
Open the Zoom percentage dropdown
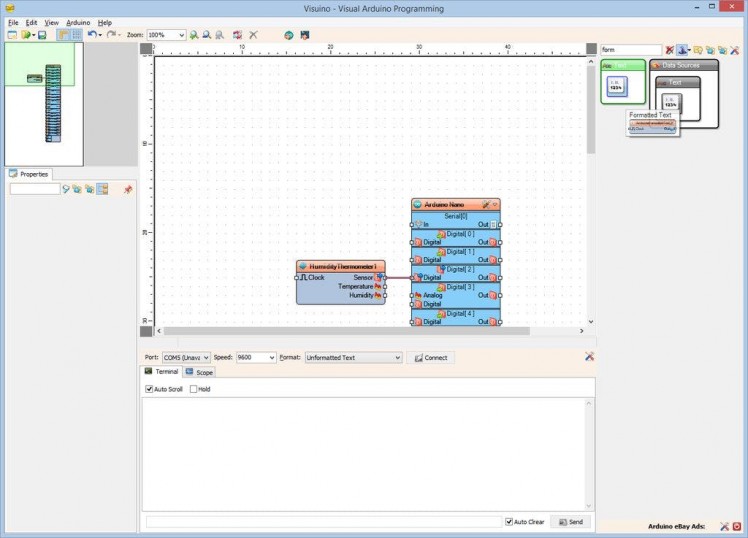(181, 35)
